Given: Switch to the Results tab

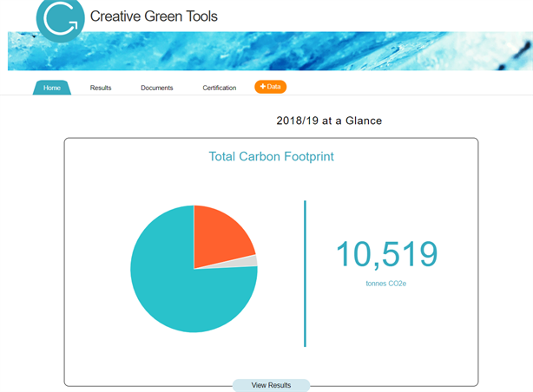Looking at the screenshot, I should click(101, 88).
